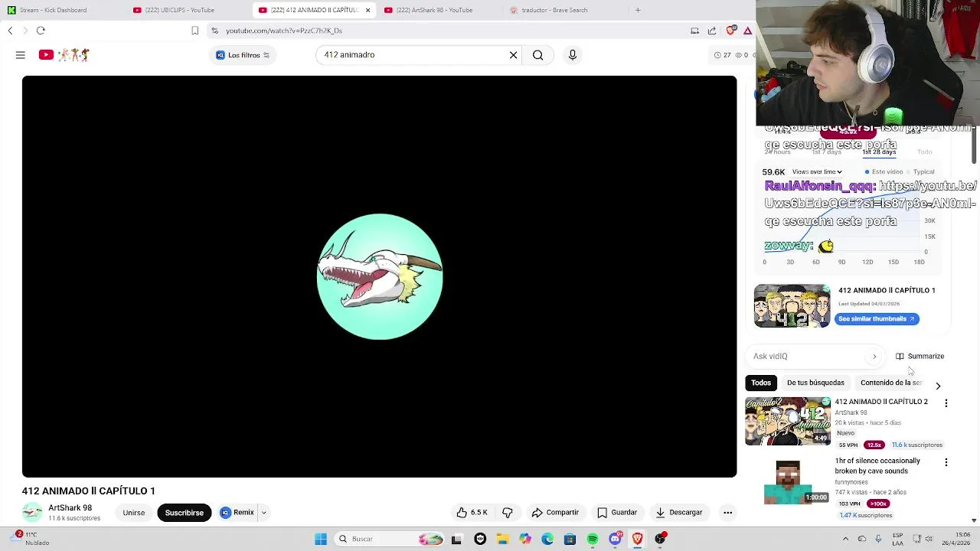Save the video with Guardar
The image size is (980, 551).
pyautogui.click(x=617, y=513)
